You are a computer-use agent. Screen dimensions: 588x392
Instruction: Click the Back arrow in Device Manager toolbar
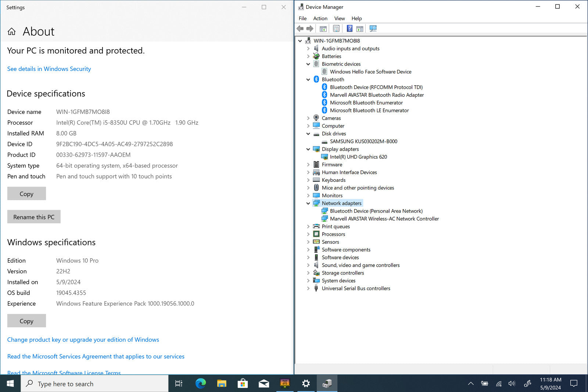click(300, 29)
